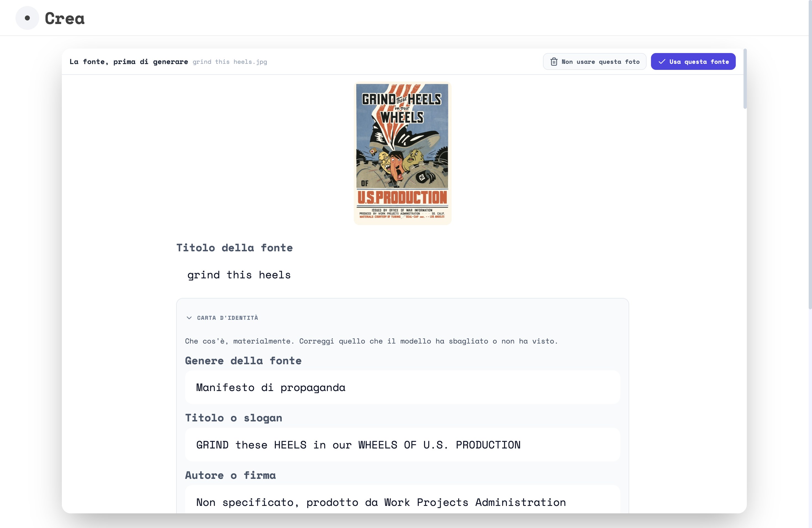Click Non usare questa foto button
The image size is (812, 528).
[595, 62]
